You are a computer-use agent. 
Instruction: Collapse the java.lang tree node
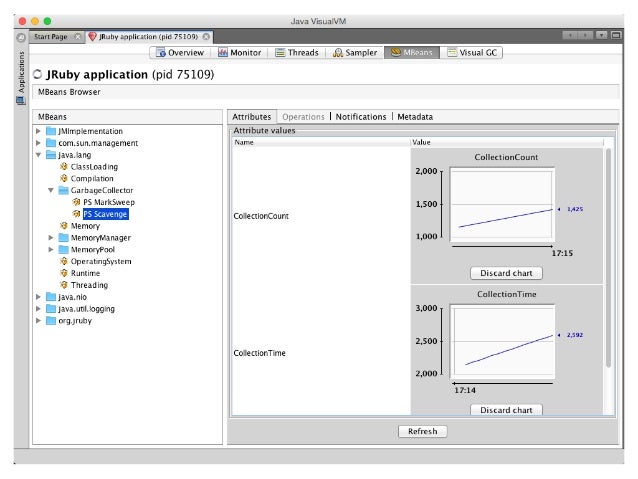click(x=39, y=155)
